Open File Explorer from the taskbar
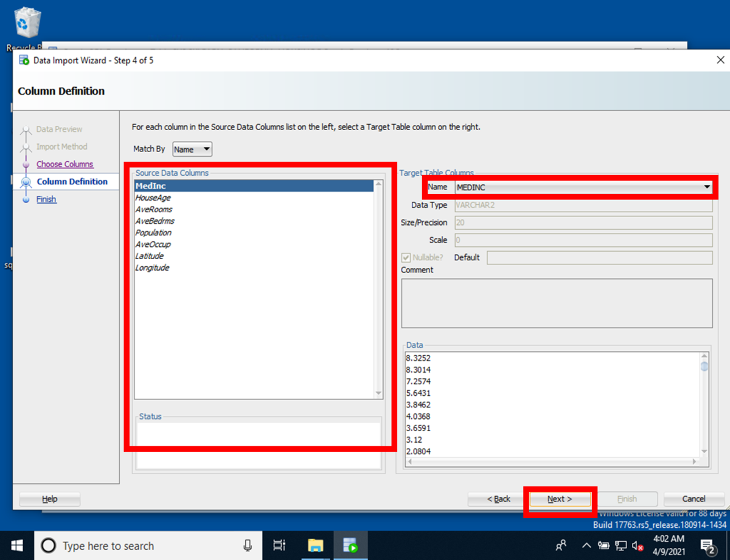Image resolution: width=730 pixels, height=560 pixels. (x=315, y=545)
